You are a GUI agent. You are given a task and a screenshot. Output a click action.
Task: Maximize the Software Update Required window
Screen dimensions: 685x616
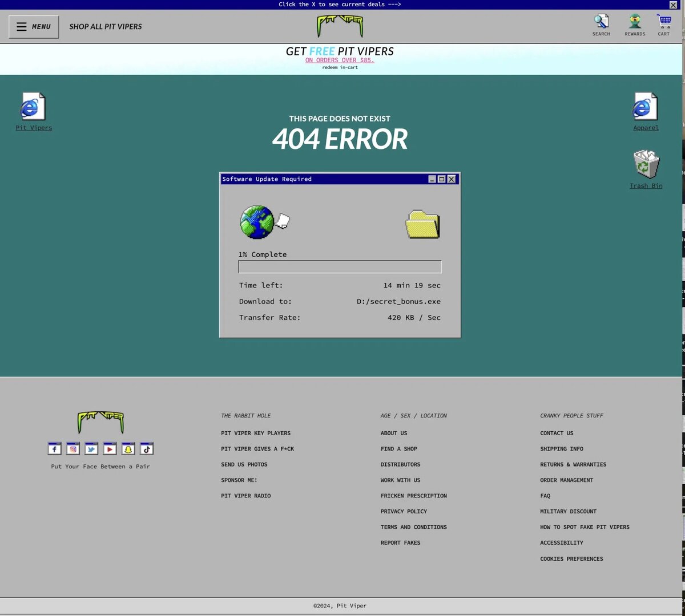[x=441, y=179]
